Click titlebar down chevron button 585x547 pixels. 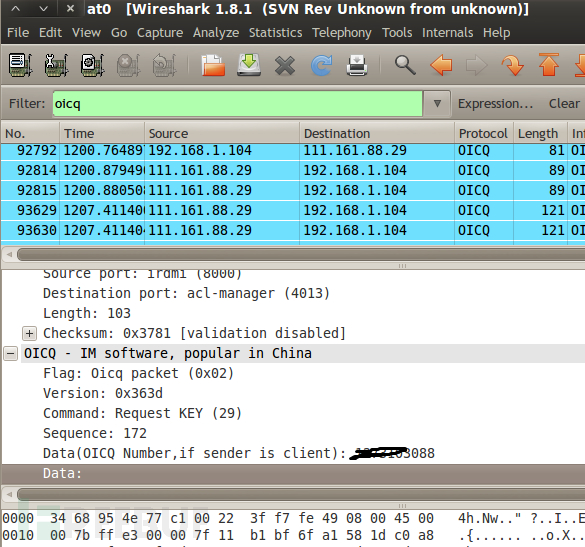coord(44,9)
